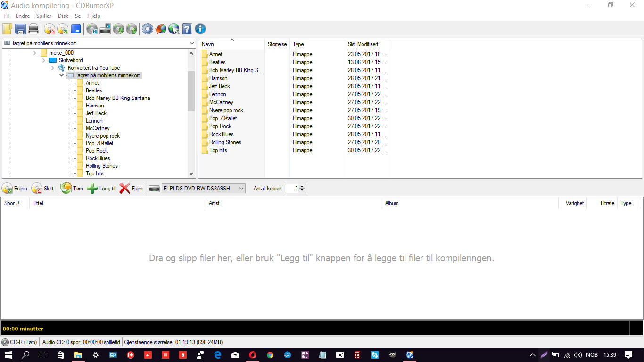Click the Fjern button
644x362 pixels.
click(131, 189)
